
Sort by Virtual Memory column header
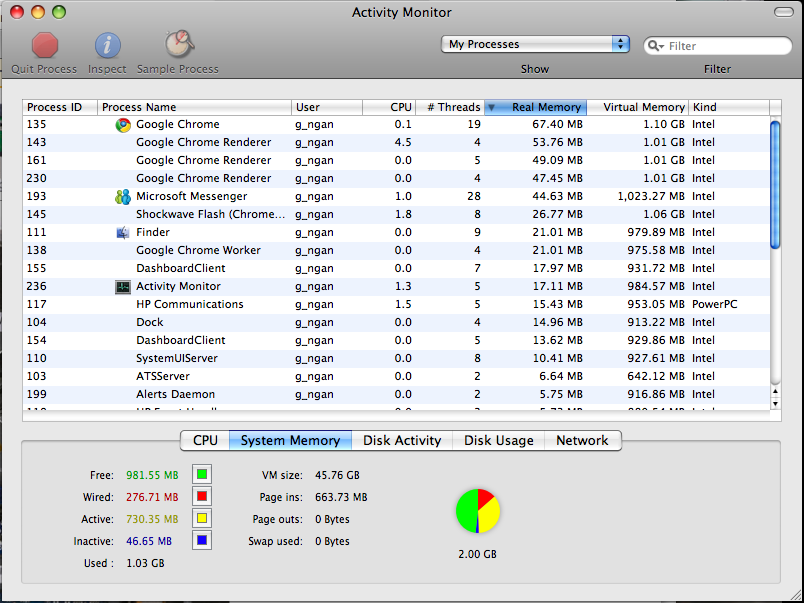pos(637,107)
